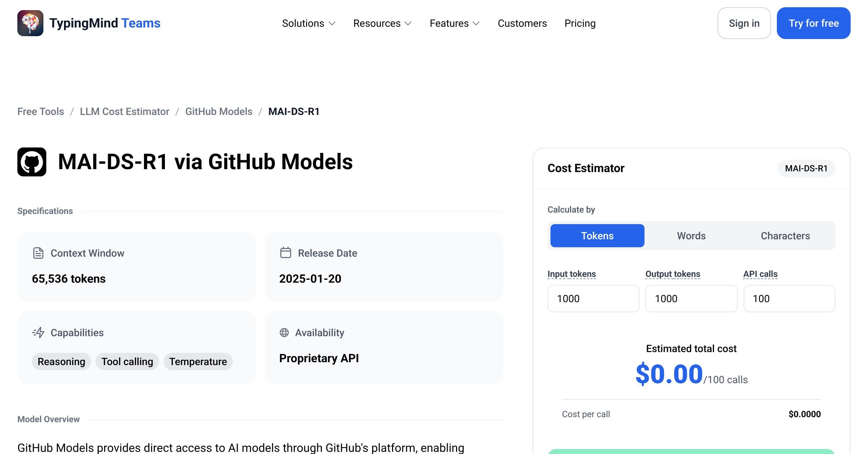
Task: Select the Tokens calculation tab
Action: 597,236
